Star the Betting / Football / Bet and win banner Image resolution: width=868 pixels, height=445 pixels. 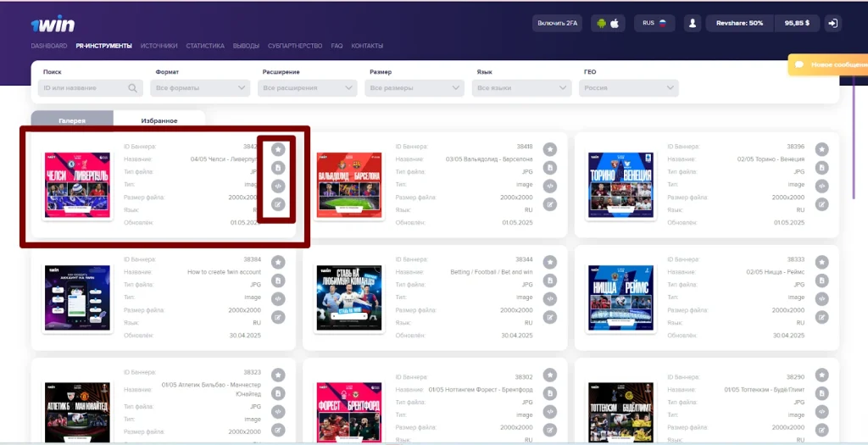(549, 263)
